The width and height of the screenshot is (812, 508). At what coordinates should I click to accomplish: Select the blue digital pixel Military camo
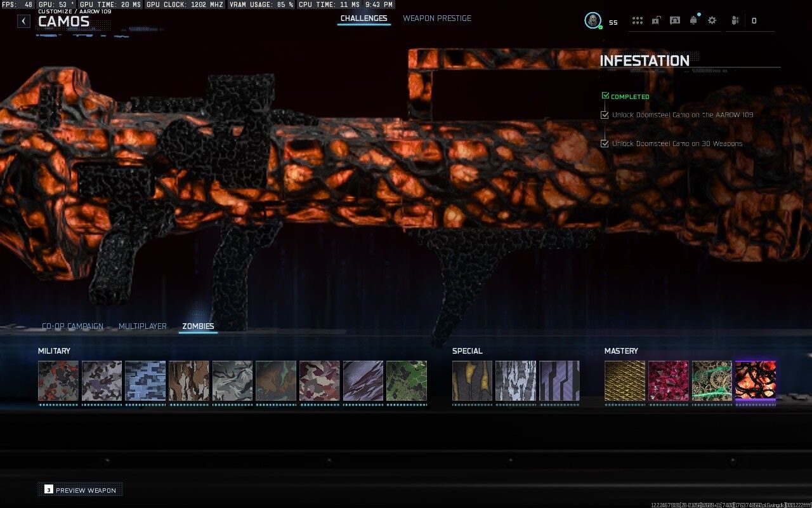coord(145,381)
